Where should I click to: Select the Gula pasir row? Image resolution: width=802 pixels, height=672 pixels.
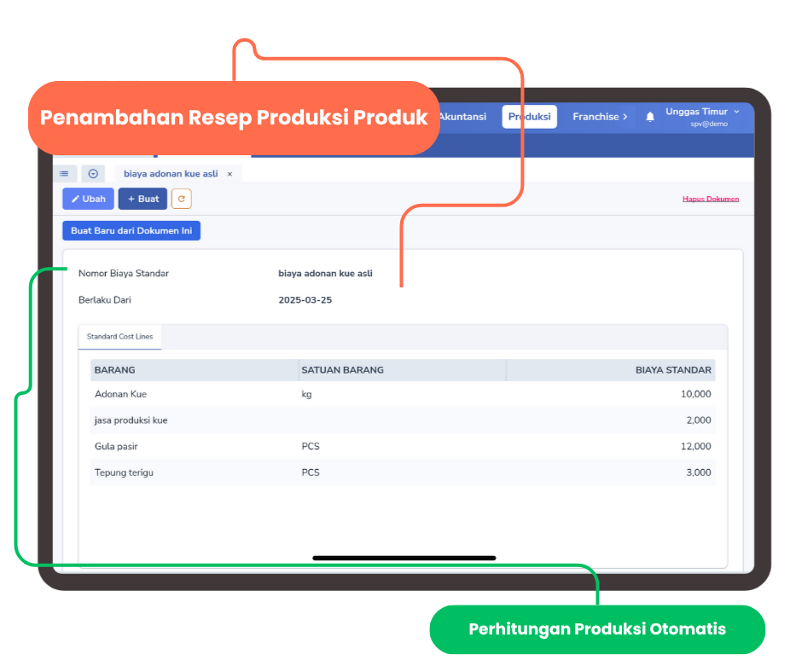tap(403, 447)
